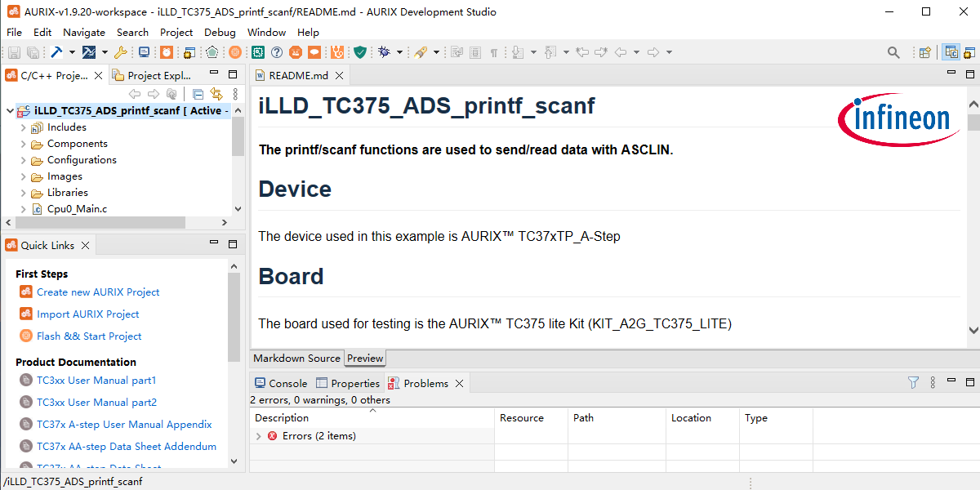Screen dimensions: 980x490
Task: Collapse the iLLD_TC375_ADS_printf_scanf project node
Action: [10, 111]
